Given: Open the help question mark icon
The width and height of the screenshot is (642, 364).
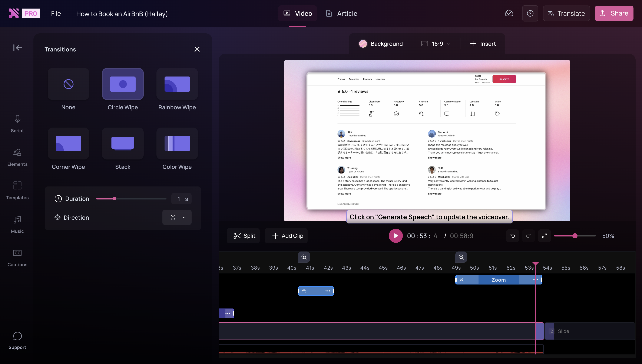Looking at the screenshot, I should click(x=530, y=13).
